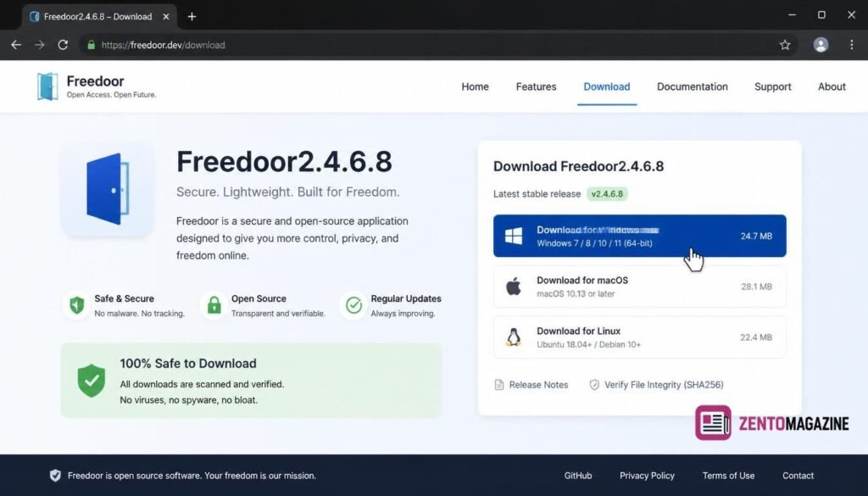The height and width of the screenshot is (496, 868).
Task: Open the GitHub footer link
Action: (x=578, y=476)
